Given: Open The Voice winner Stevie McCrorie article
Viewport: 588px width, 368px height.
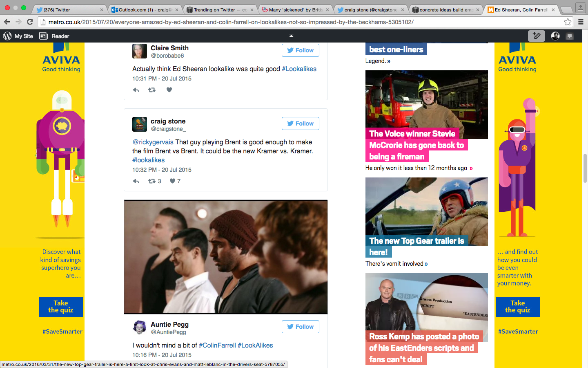Looking at the screenshot, I should pos(416,145).
